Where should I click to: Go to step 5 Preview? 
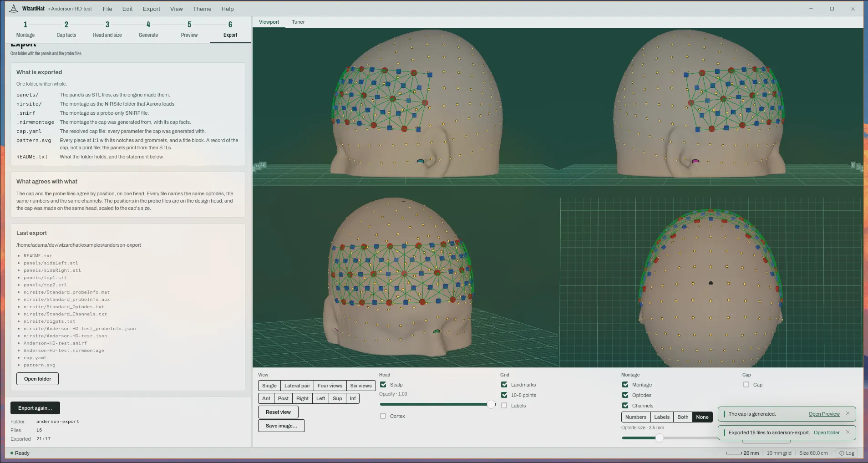[x=189, y=30]
